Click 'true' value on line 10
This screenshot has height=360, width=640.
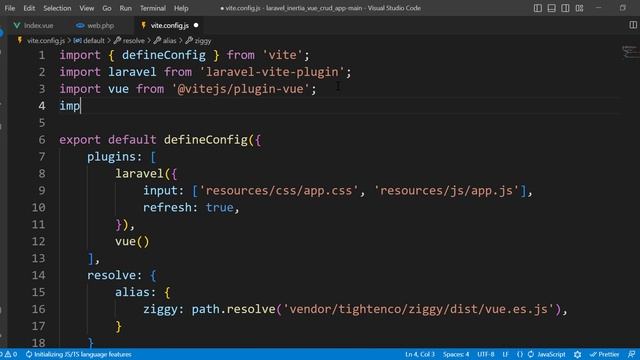click(219, 207)
